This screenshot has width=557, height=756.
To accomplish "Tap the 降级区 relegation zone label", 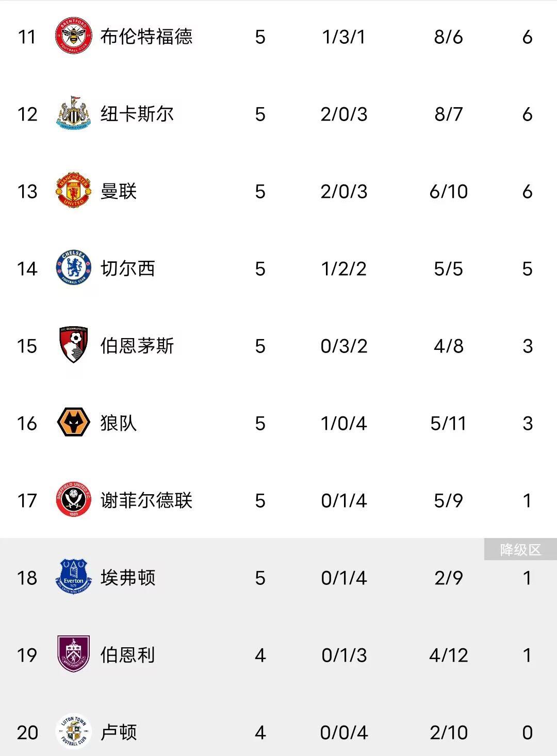I will coord(520,550).
